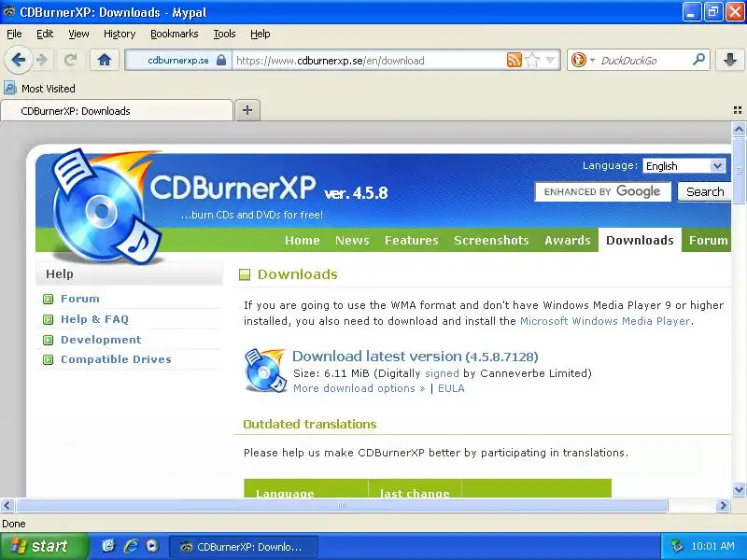Image resolution: width=747 pixels, height=560 pixels.
Task: Select the CDBurnerXP: Downloads browser tab
Action: (117, 110)
